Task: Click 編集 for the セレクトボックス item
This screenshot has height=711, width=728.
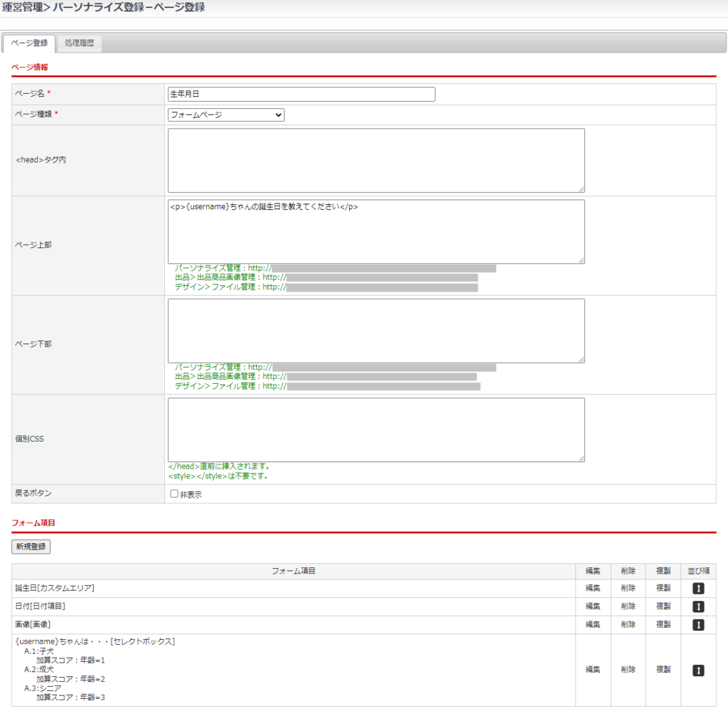Action: click(593, 670)
